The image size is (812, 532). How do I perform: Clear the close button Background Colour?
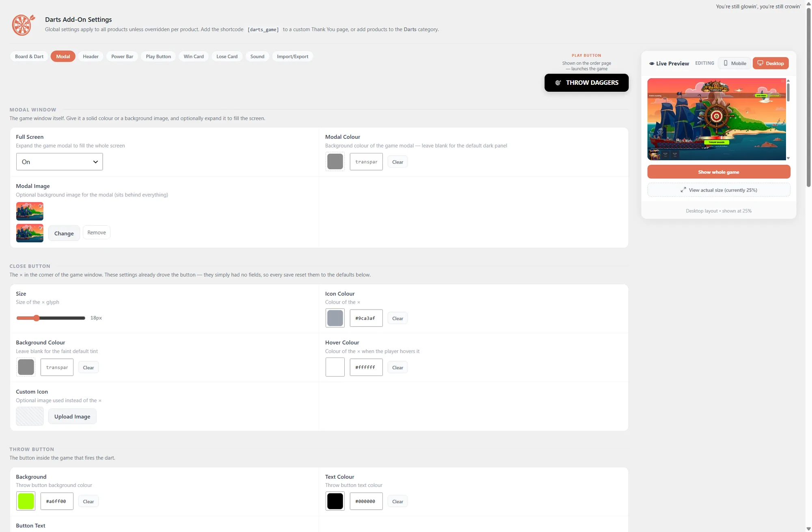pyautogui.click(x=88, y=368)
